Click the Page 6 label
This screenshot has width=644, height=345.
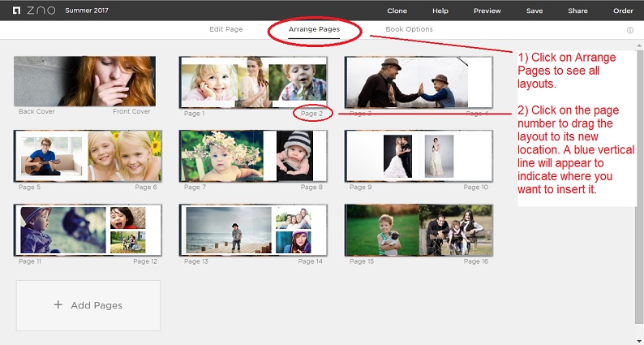[146, 187]
